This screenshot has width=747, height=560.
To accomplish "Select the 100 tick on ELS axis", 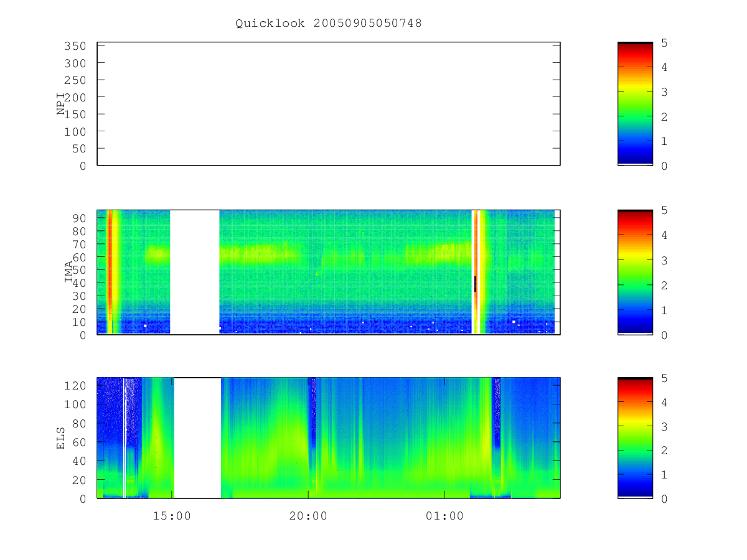I will (74, 404).
